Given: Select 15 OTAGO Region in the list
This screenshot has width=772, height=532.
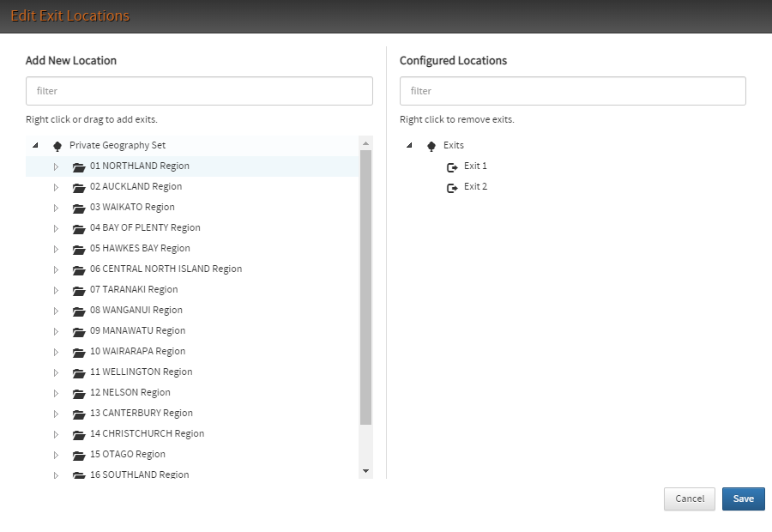Looking at the screenshot, I should click(x=127, y=454).
